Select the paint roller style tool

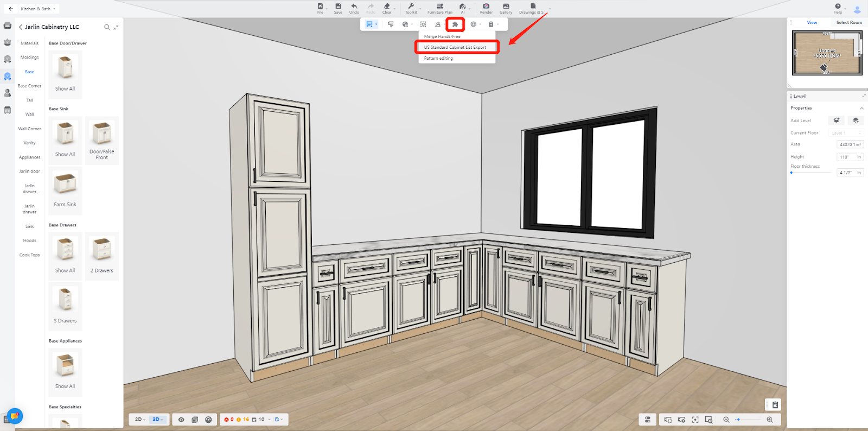(x=391, y=24)
